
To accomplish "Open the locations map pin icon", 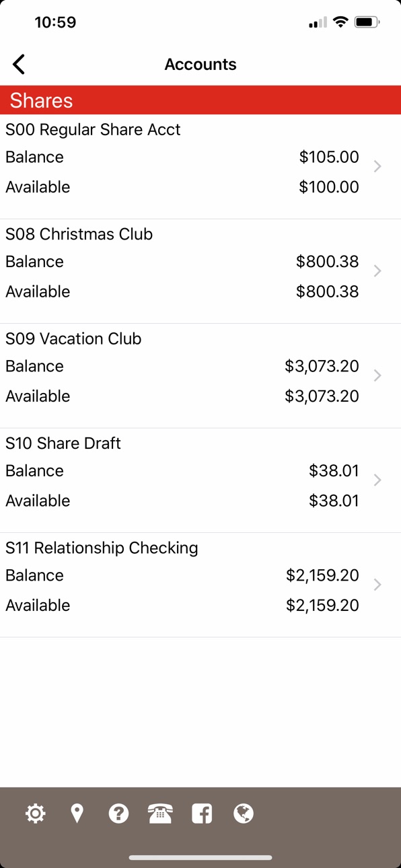I will (77, 813).
